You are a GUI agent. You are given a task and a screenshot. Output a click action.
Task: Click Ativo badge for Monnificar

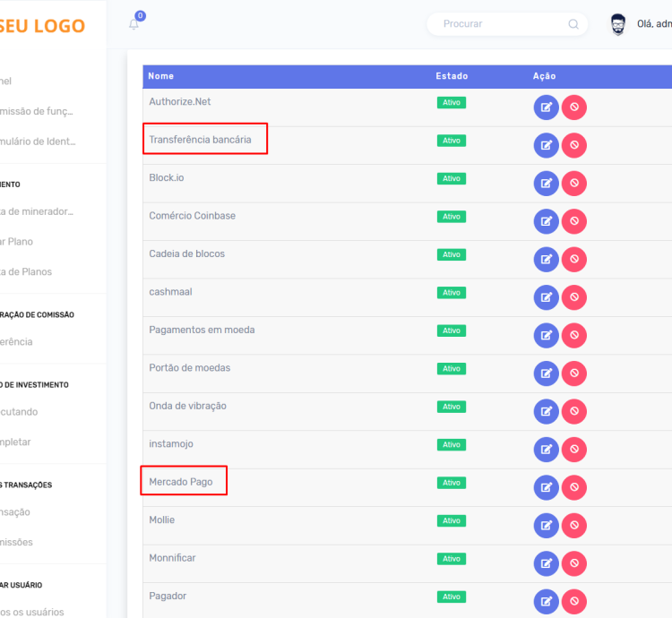click(x=452, y=559)
